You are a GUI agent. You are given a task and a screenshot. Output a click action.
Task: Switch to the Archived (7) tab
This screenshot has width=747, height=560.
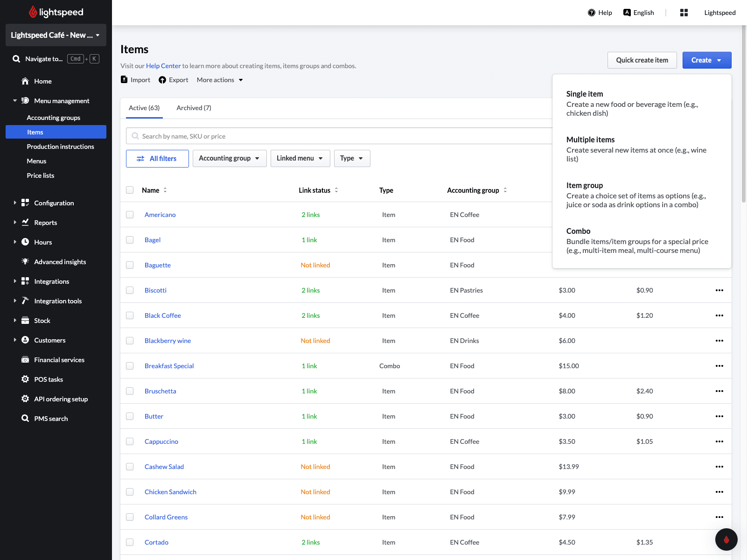pos(194,108)
